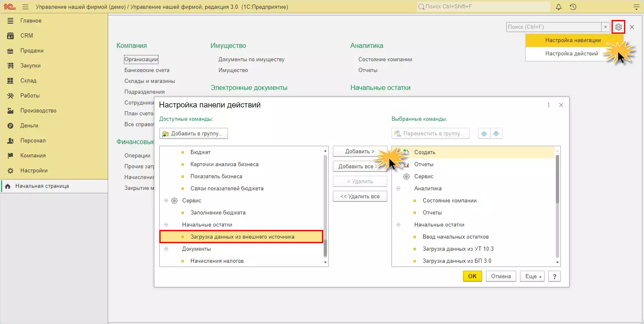Go to the CRM section
Screen dimensions: 644x324
[x=27, y=35]
